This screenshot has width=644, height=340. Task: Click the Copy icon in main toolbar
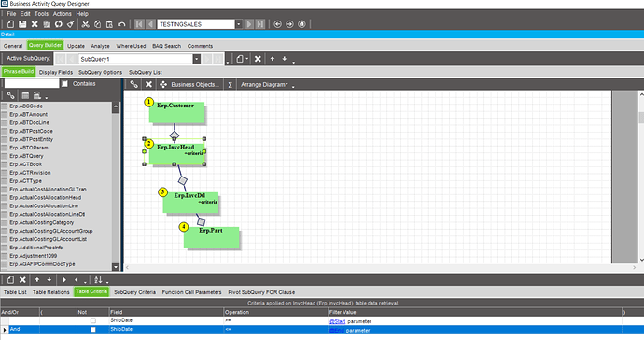(97, 24)
